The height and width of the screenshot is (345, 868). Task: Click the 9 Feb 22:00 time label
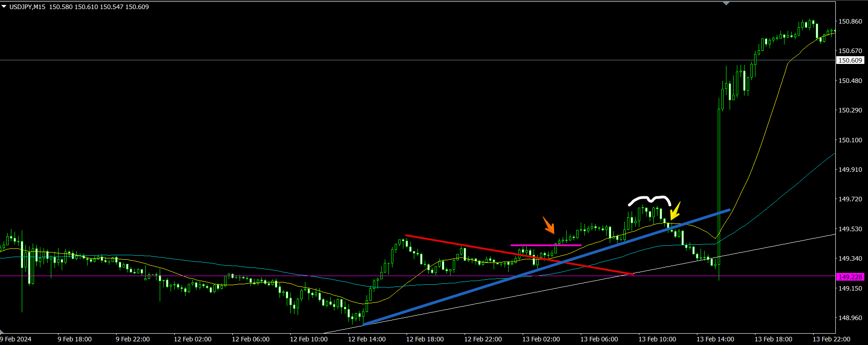(x=133, y=339)
